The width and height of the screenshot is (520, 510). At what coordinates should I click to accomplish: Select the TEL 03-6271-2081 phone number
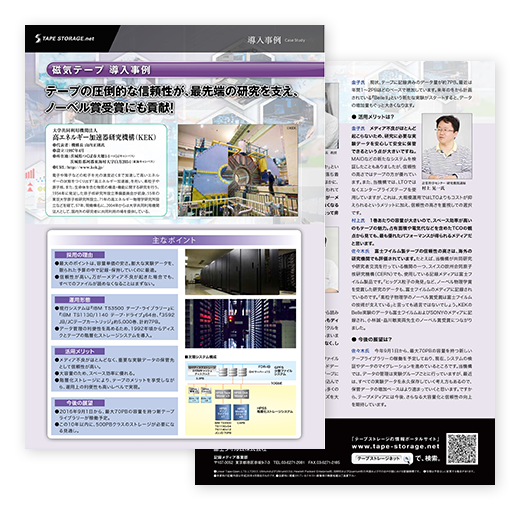coord(289,462)
